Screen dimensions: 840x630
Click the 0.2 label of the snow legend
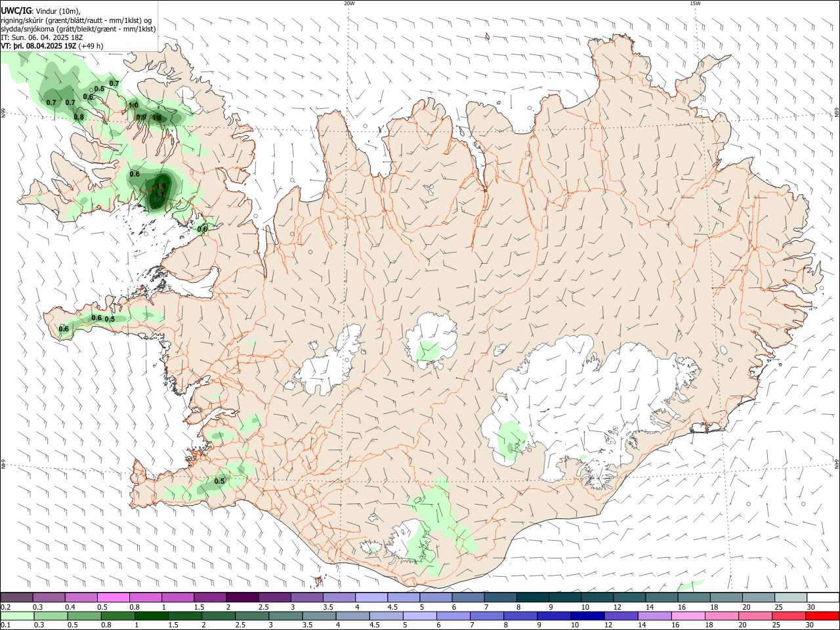tap(5, 607)
